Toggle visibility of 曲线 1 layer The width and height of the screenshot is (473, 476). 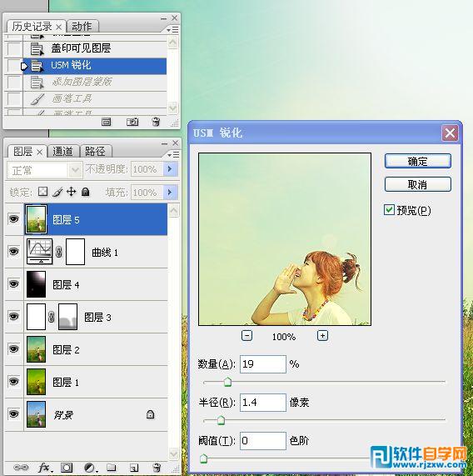click(13, 251)
